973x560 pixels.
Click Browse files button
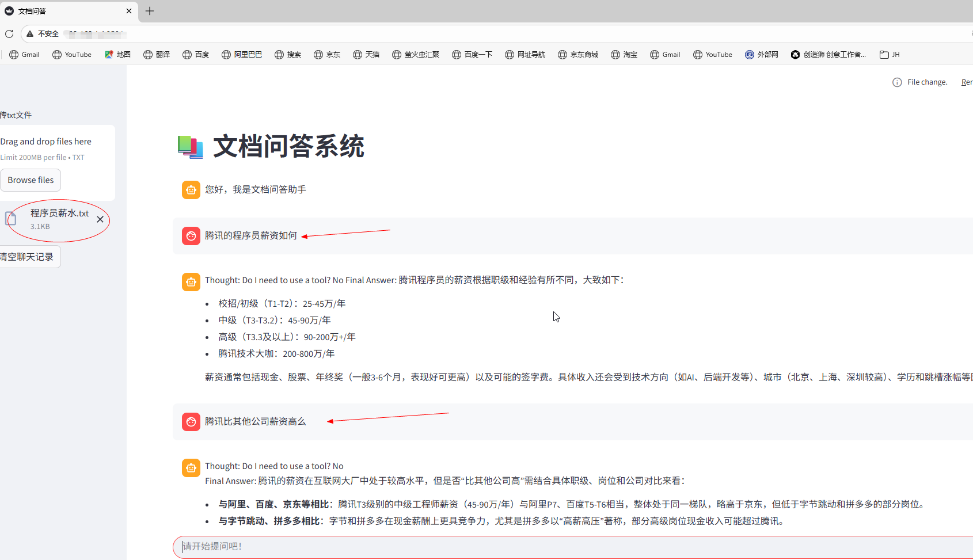tap(31, 180)
